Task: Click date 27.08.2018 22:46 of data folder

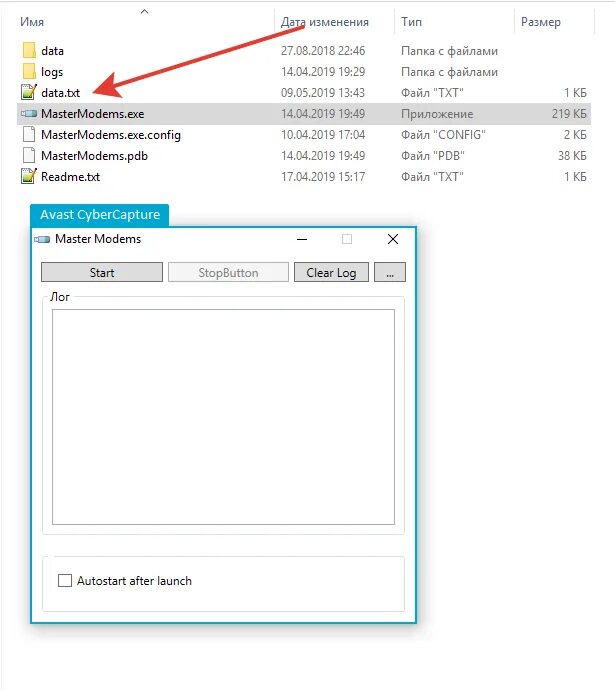Action: [323, 51]
